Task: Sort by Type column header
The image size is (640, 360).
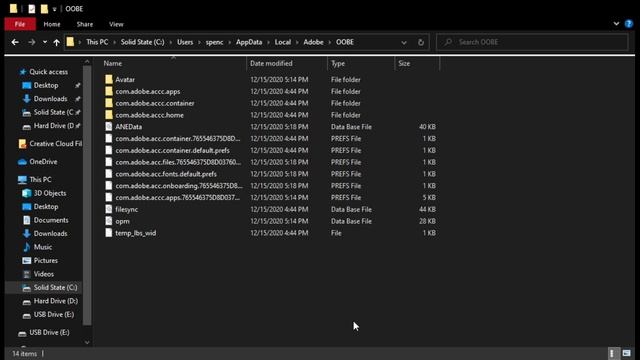Action: tap(338, 63)
